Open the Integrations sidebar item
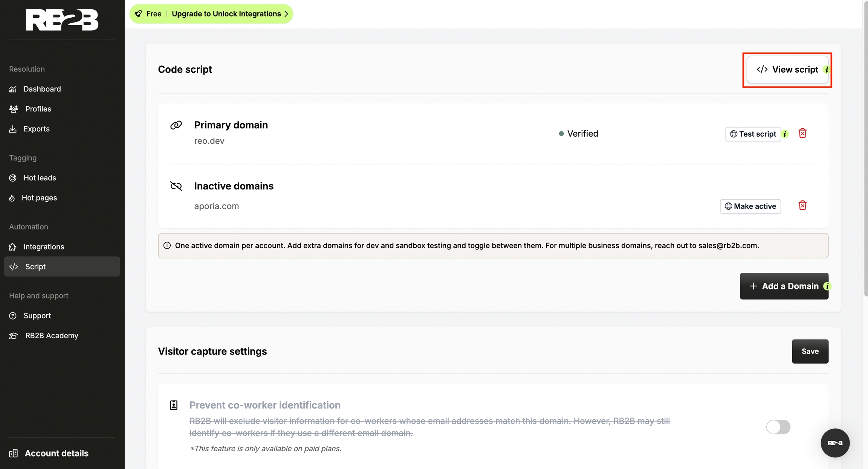The height and width of the screenshot is (469, 868). pyautogui.click(x=44, y=247)
